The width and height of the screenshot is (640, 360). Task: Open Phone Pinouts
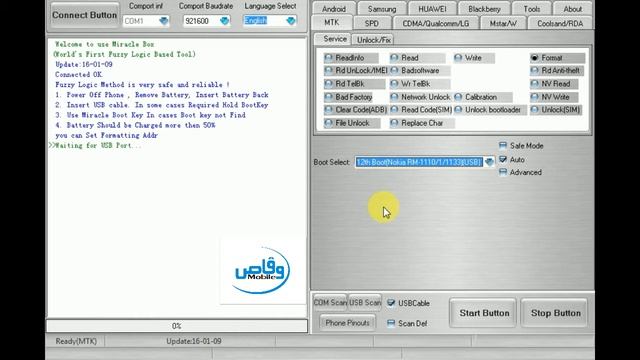tap(347, 323)
